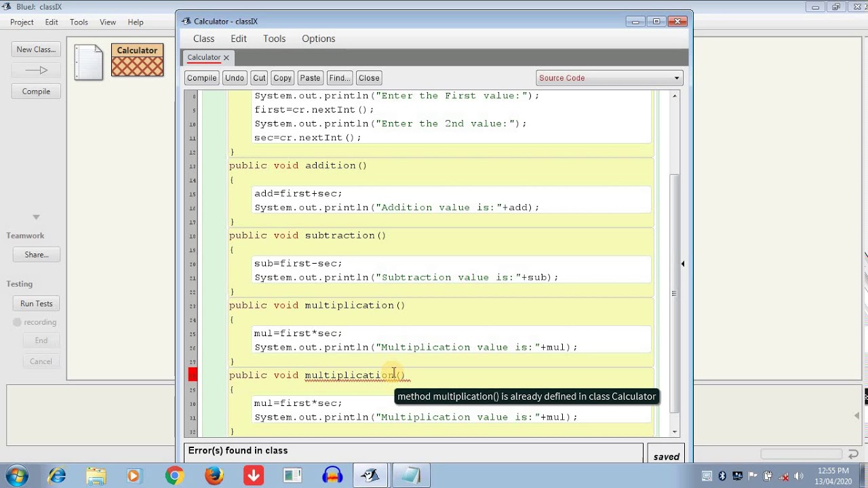This screenshot has height=488, width=868.
Task: Click the Run Tests button
Action: pyautogui.click(x=36, y=304)
